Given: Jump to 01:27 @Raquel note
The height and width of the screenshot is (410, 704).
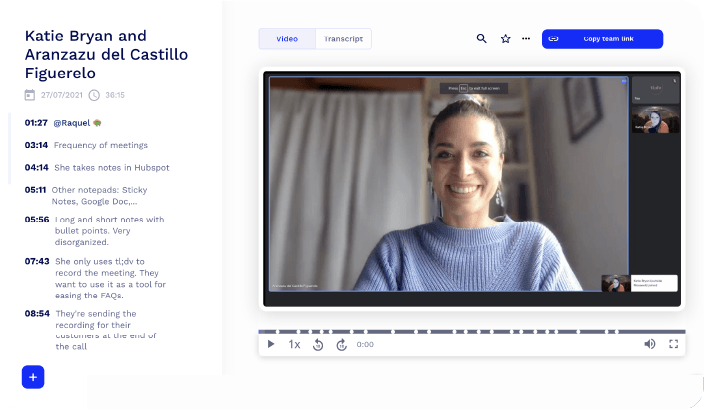Looking at the screenshot, I should (x=36, y=123).
